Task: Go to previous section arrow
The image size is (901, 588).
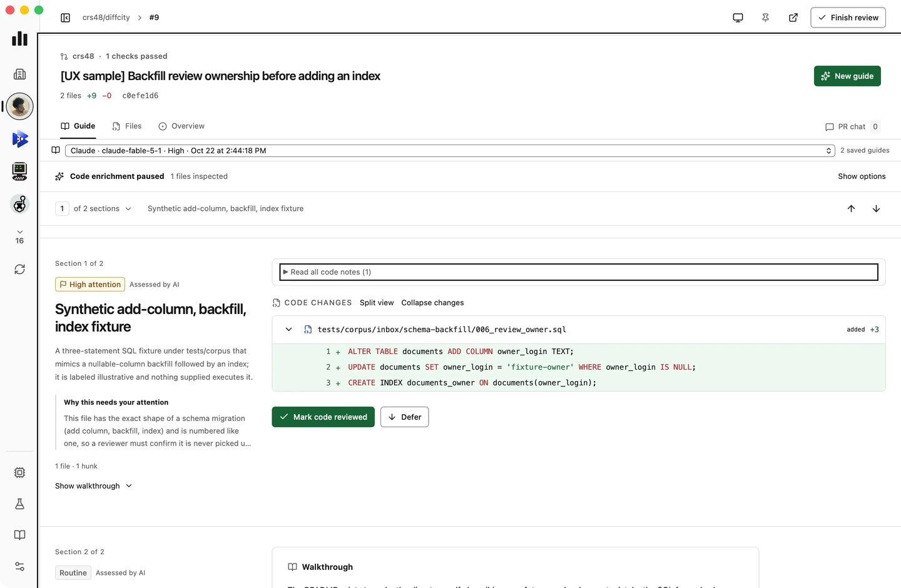Action: tap(851, 209)
